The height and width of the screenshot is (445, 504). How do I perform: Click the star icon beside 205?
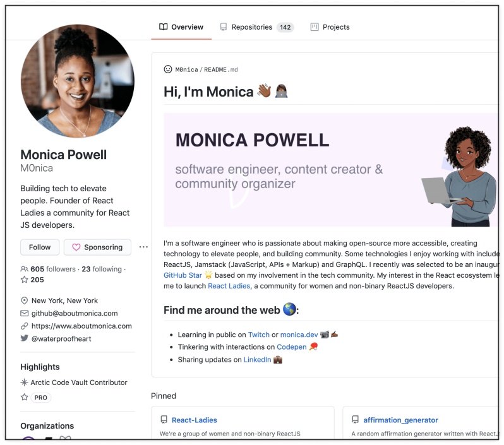pyautogui.click(x=24, y=280)
